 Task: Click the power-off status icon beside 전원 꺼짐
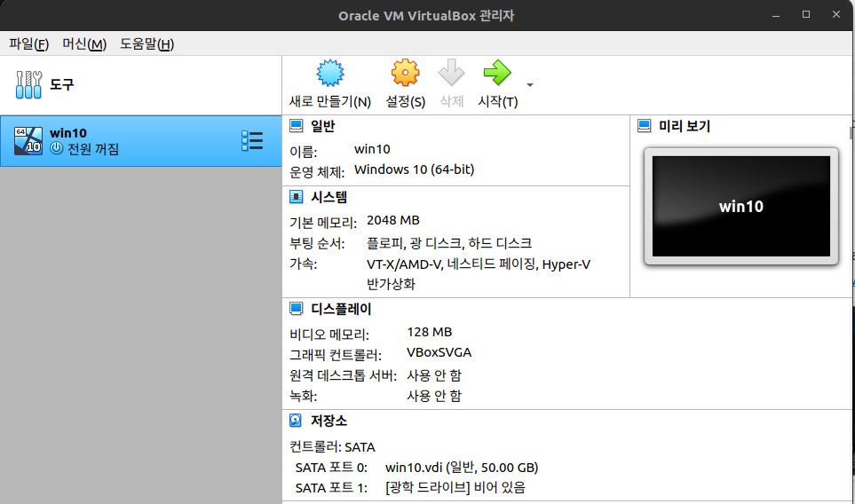tap(56, 148)
